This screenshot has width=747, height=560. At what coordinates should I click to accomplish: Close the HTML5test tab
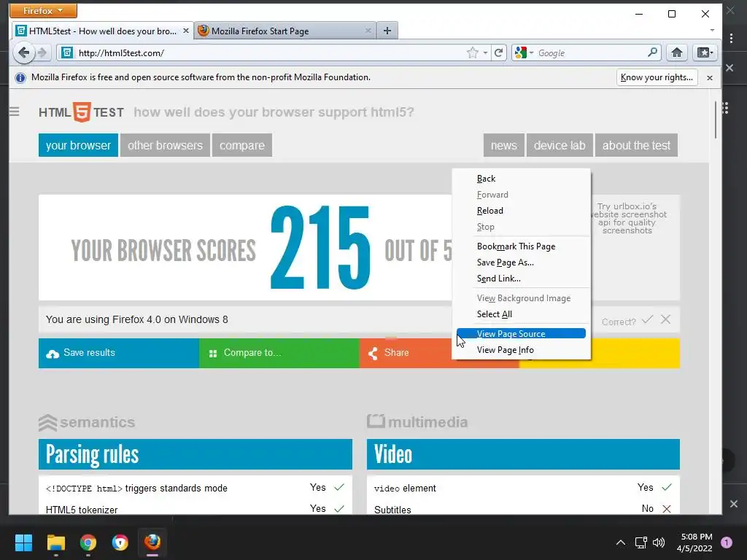click(x=186, y=31)
